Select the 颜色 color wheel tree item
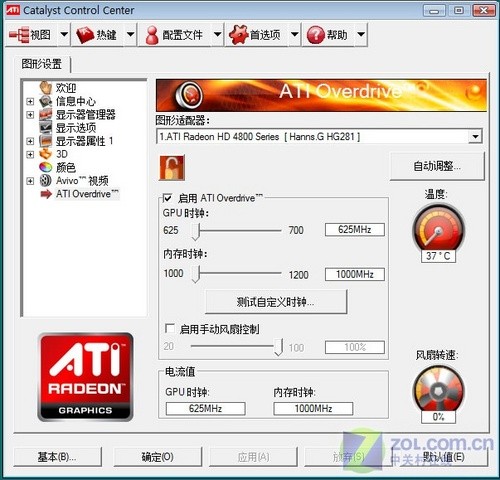Screen dimensions: 500x480 point(46,167)
